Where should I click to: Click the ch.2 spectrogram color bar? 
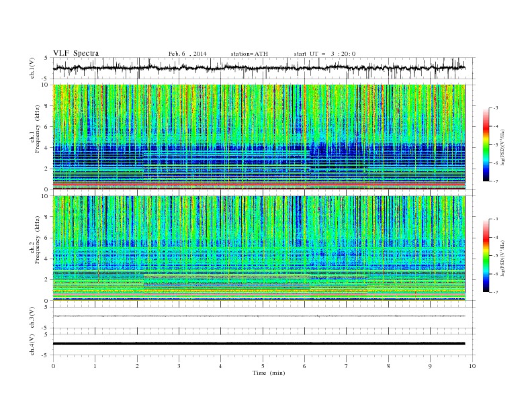click(486, 256)
